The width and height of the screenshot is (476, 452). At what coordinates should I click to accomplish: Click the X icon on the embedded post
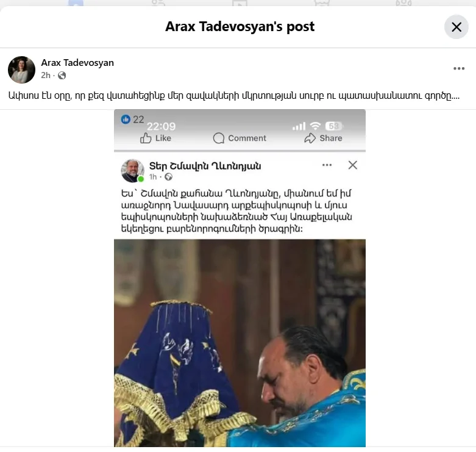pos(352,165)
